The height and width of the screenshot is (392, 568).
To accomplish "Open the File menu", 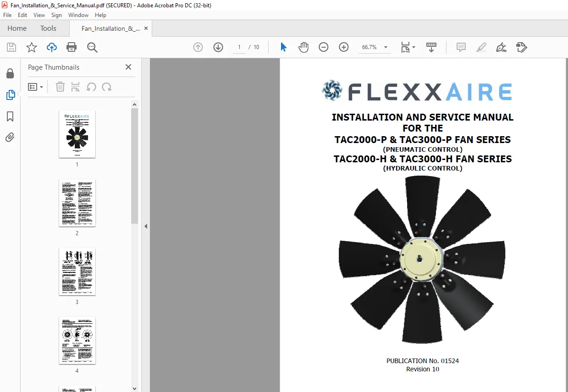I will [7, 15].
